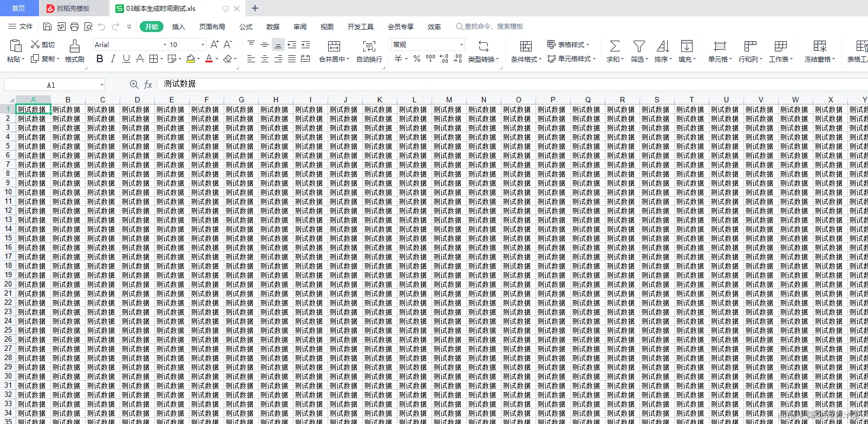Click the 合并居中 (Merge and Center) button
Viewport: 868px width, 424px height.
(334, 51)
